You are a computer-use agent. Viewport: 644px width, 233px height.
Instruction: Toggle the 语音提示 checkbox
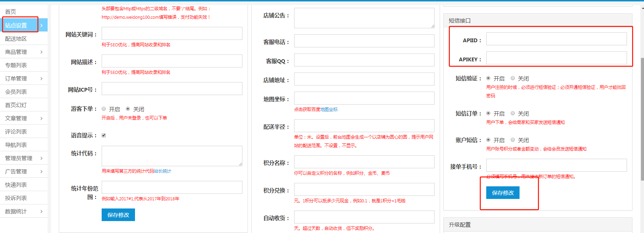(x=104, y=136)
